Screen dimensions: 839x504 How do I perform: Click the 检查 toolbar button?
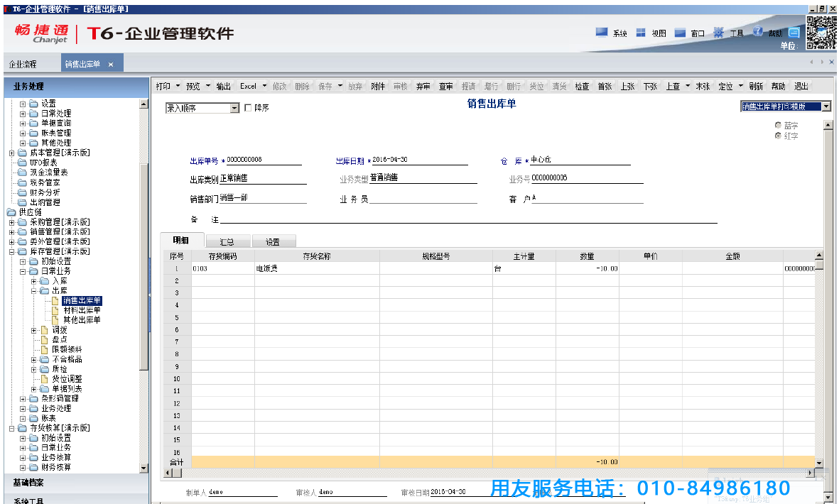582,86
